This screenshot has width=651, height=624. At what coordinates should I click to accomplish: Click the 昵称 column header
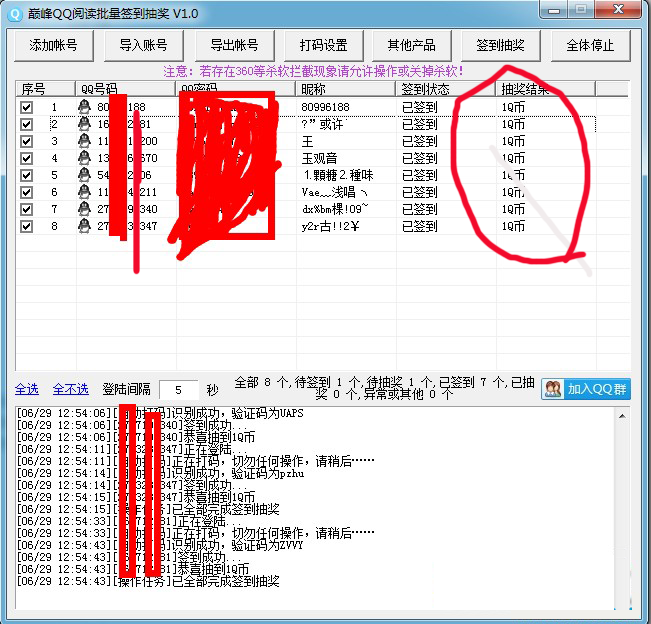[x=345, y=89]
